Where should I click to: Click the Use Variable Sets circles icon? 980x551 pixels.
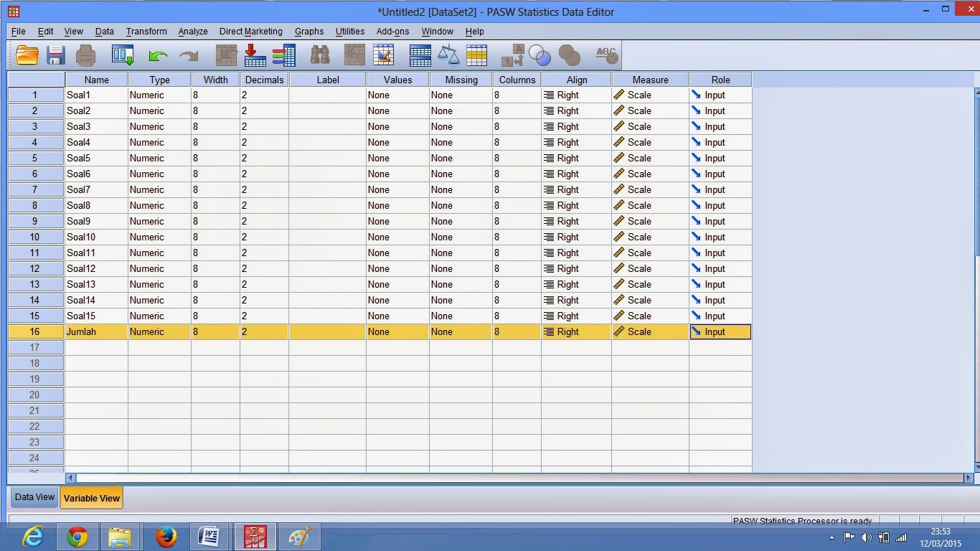(540, 55)
